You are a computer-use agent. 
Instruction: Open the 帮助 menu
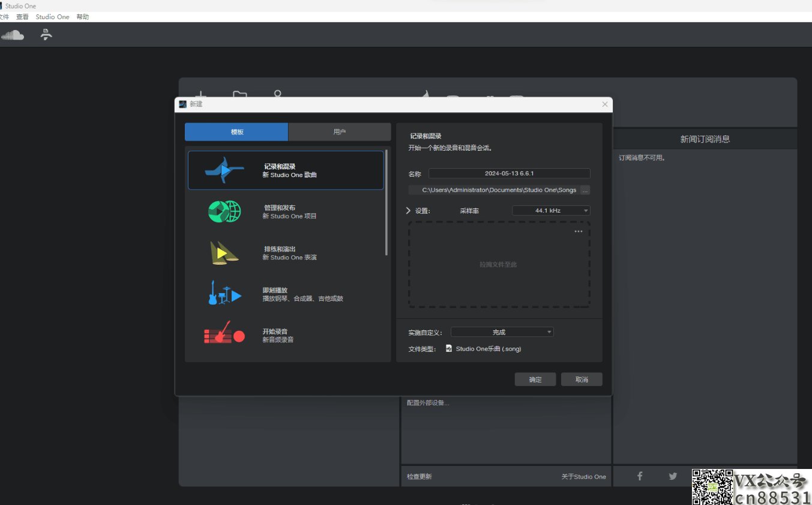(x=83, y=17)
